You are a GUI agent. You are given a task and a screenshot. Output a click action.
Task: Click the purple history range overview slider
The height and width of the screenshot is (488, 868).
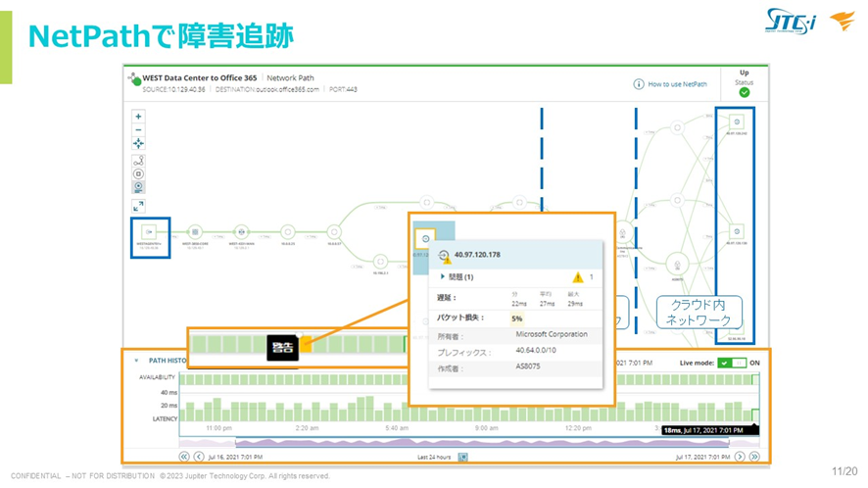[482, 443]
